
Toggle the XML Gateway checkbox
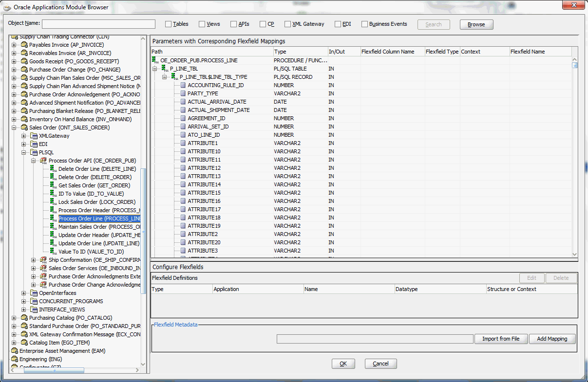tap(288, 24)
